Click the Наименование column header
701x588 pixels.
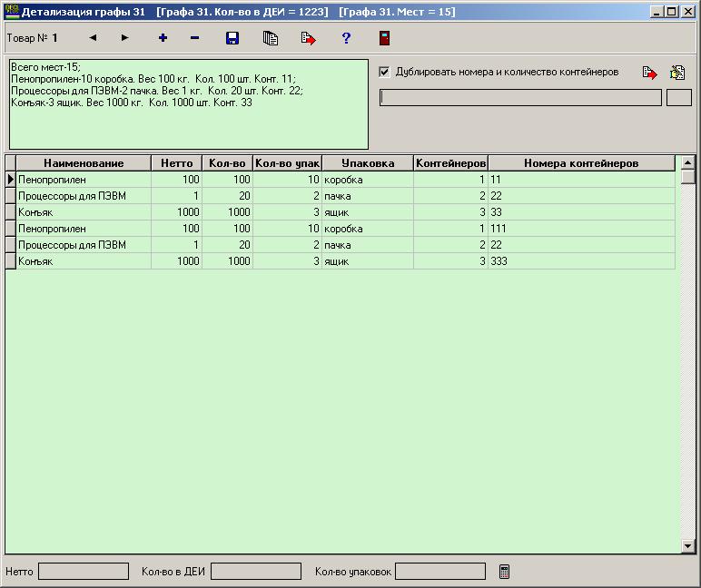click(x=84, y=163)
